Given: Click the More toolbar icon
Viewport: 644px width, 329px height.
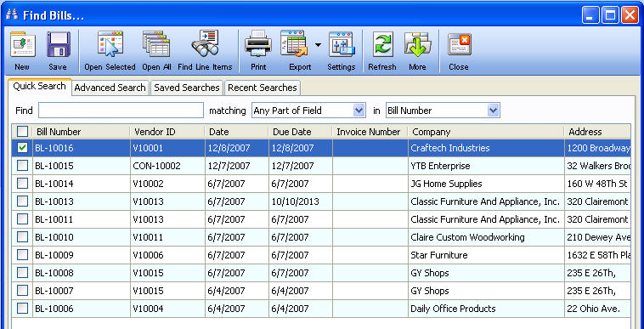Looking at the screenshot, I should tap(417, 44).
